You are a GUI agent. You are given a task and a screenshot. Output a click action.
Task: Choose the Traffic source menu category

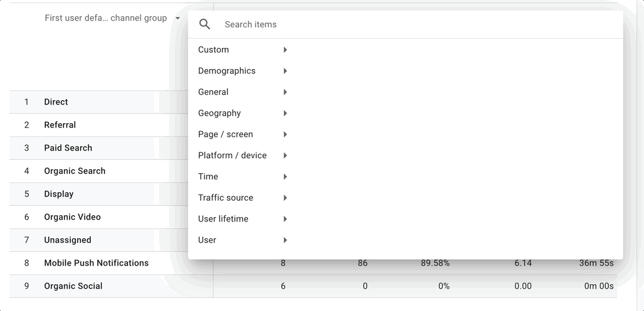tap(226, 198)
